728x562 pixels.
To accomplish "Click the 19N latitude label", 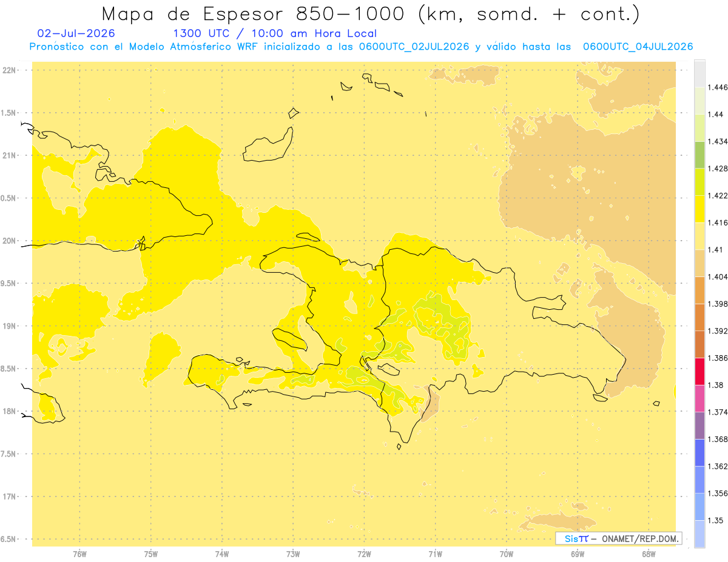I will click(x=10, y=326).
